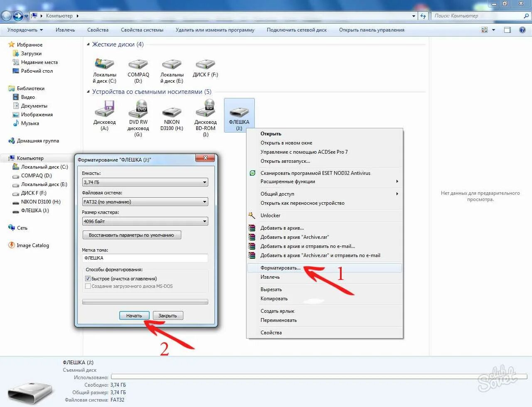Screen dimensions: 532x407
Task: Expand Расширенные функции submenu
Action: tap(325, 181)
